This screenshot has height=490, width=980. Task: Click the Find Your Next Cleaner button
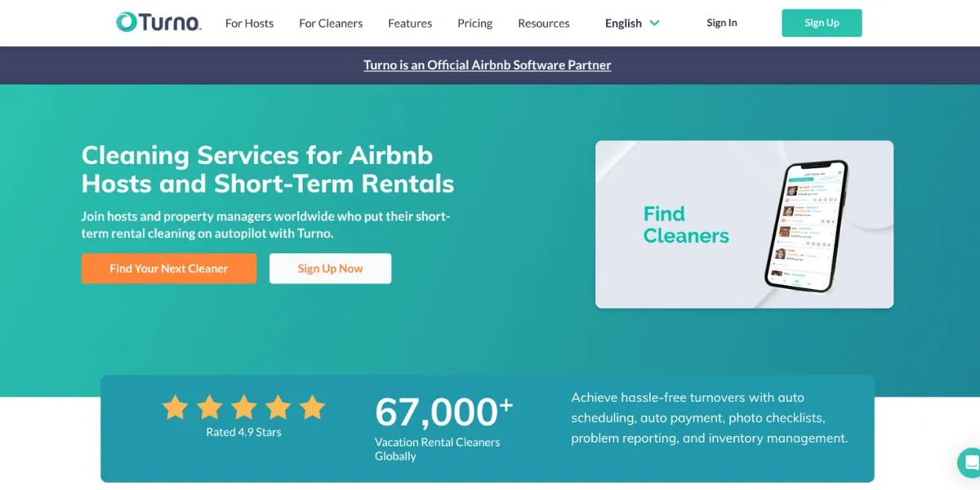click(168, 268)
